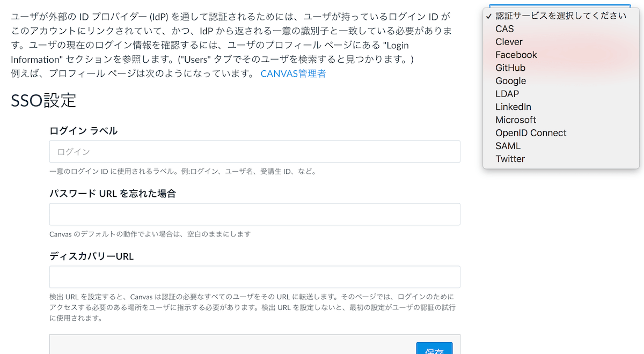This screenshot has width=644, height=354.
Task: Click the blue 保存 save button
Action: click(434, 350)
